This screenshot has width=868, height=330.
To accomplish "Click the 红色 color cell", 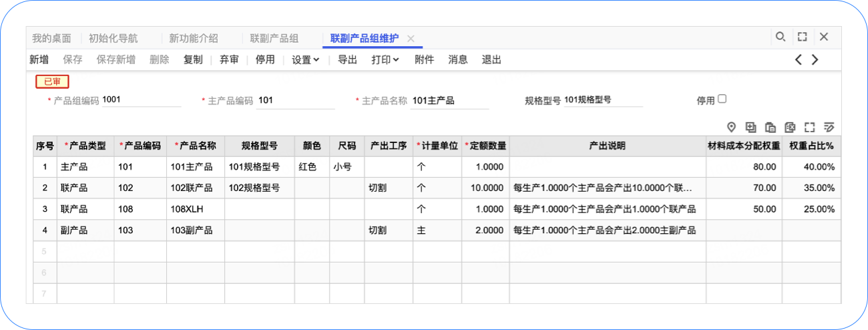I will [312, 167].
